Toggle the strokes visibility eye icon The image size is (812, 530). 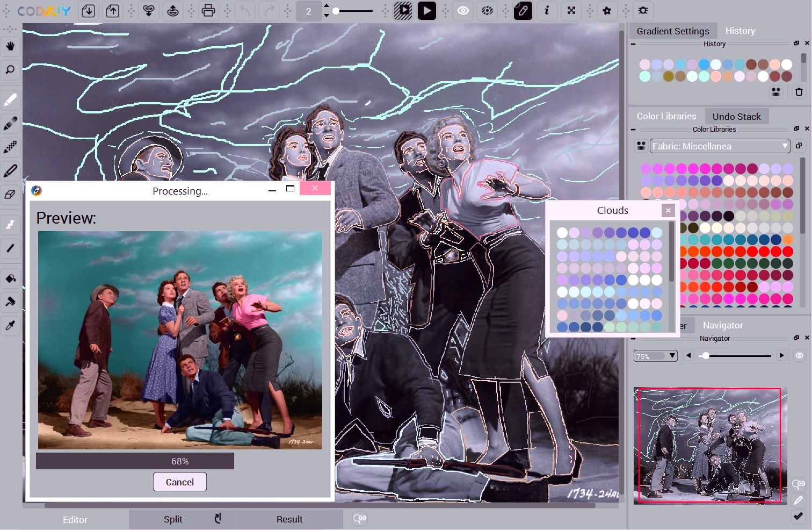pyautogui.click(x=463, y=11)
